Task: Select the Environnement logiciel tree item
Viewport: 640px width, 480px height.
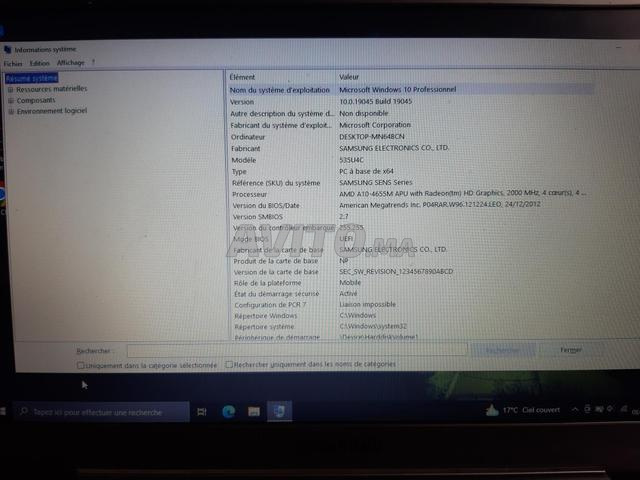Action: click(51, 111)
